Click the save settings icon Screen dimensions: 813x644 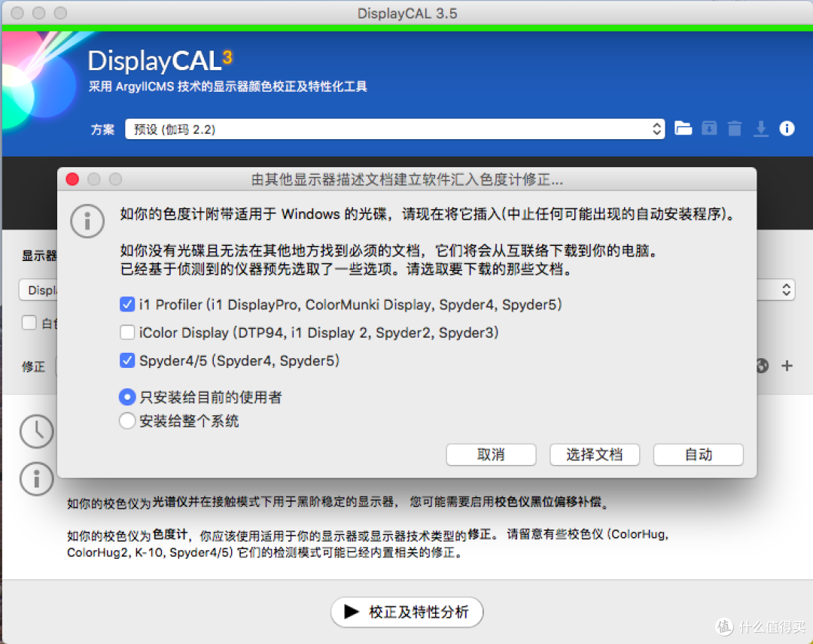coord(709,128)
